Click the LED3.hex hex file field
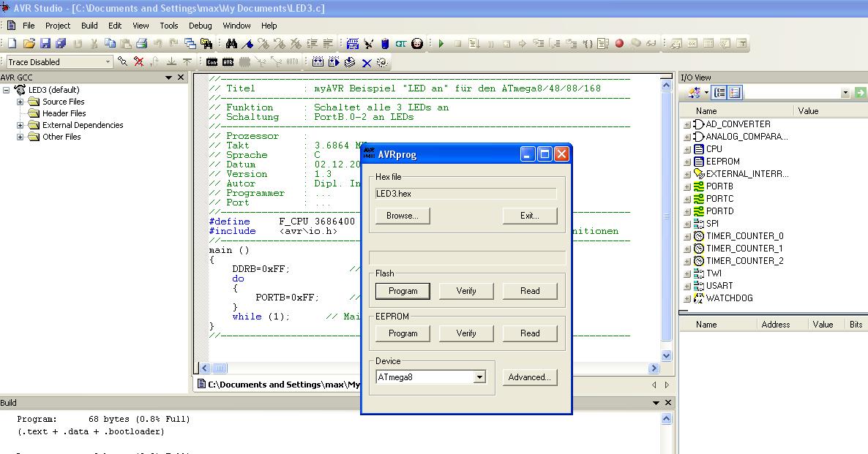 pos(465,194)
